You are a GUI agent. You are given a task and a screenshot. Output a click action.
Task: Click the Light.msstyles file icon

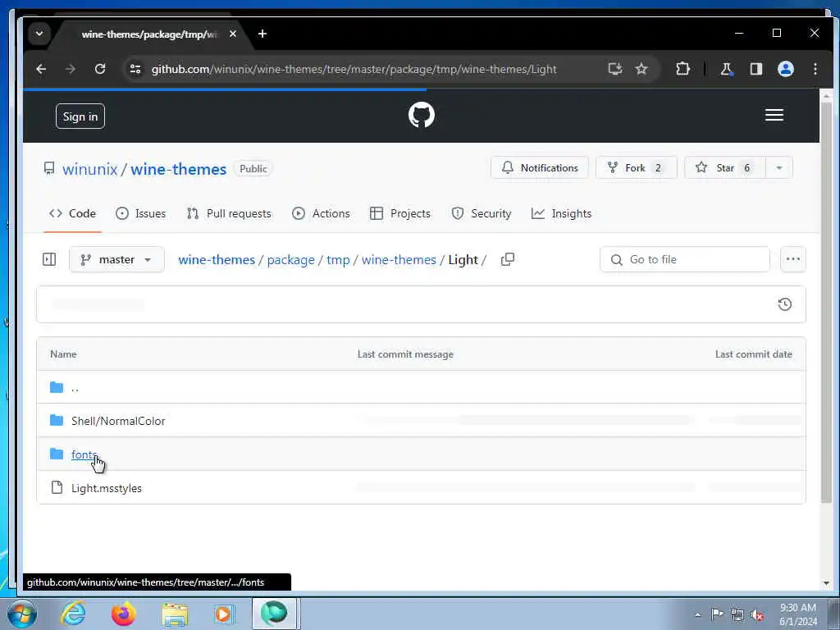point(57,487)
